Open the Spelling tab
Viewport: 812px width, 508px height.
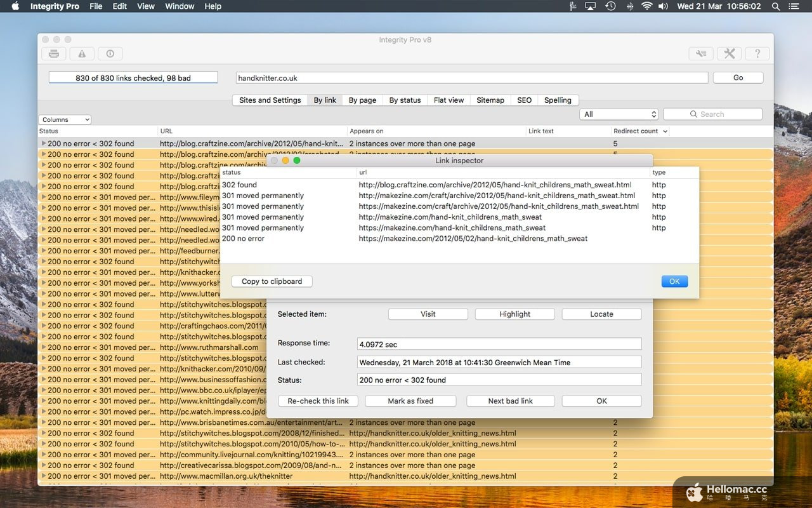tap(558, 100)
